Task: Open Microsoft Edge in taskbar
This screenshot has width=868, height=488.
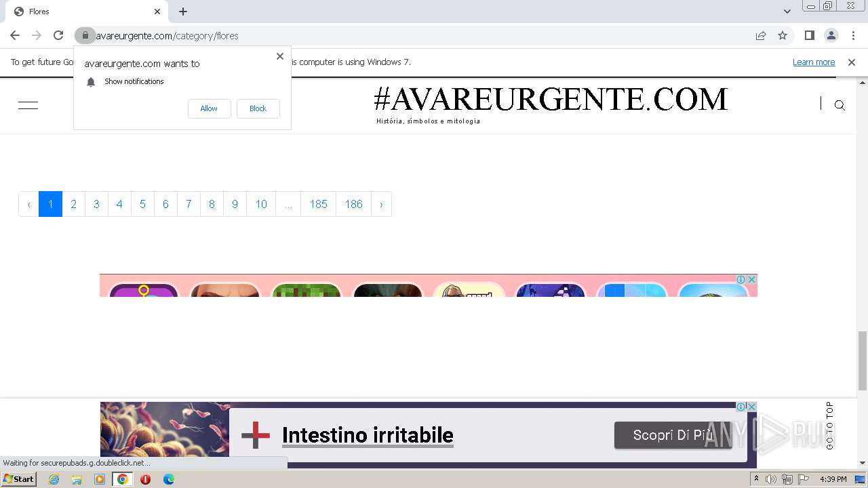Action: (x=169, y=479)
